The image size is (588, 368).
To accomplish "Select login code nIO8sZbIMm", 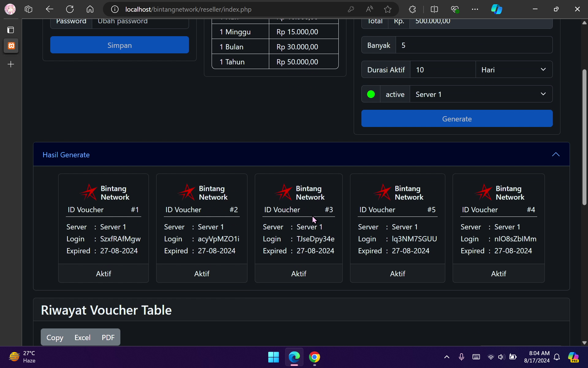I will click(515, 239).
